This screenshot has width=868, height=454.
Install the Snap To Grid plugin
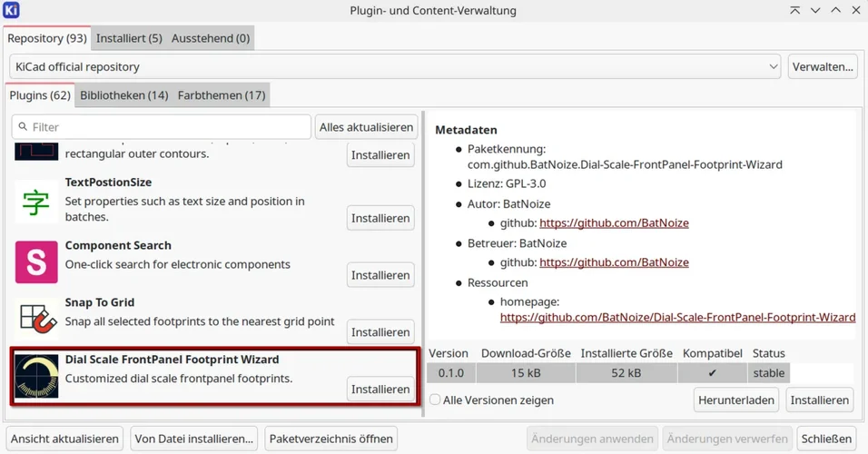[380, 332]
